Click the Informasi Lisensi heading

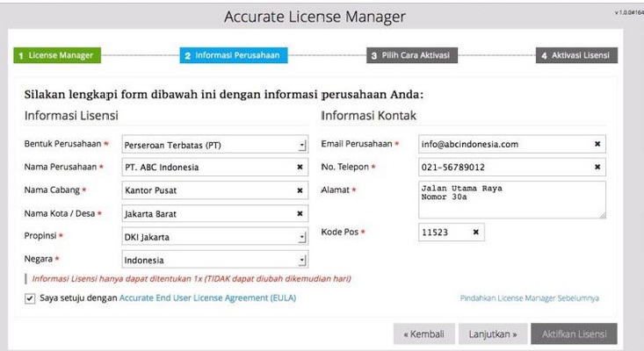click(71, 116)
